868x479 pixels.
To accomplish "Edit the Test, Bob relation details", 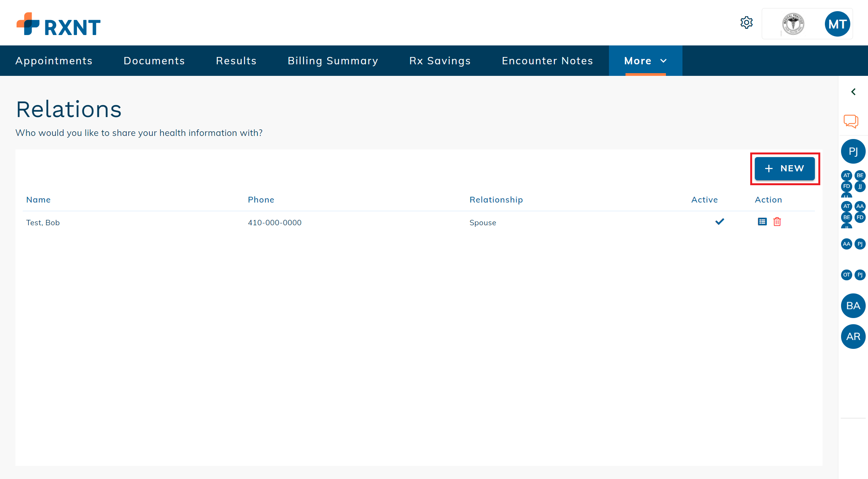I will point(762,222).
